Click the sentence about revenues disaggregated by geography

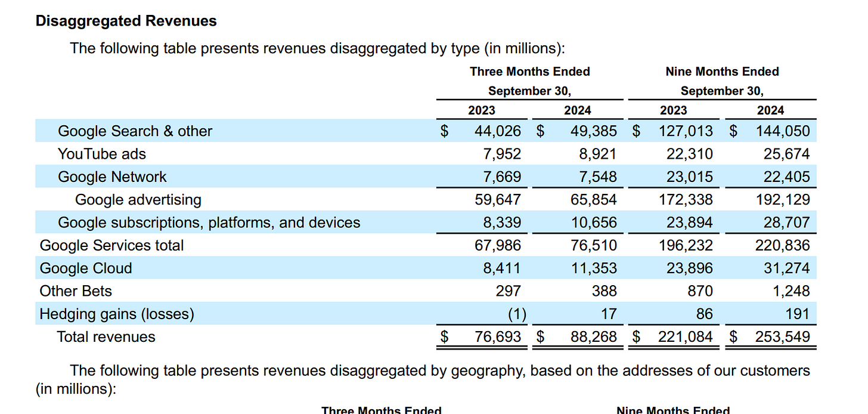click(x=423, y=379)
